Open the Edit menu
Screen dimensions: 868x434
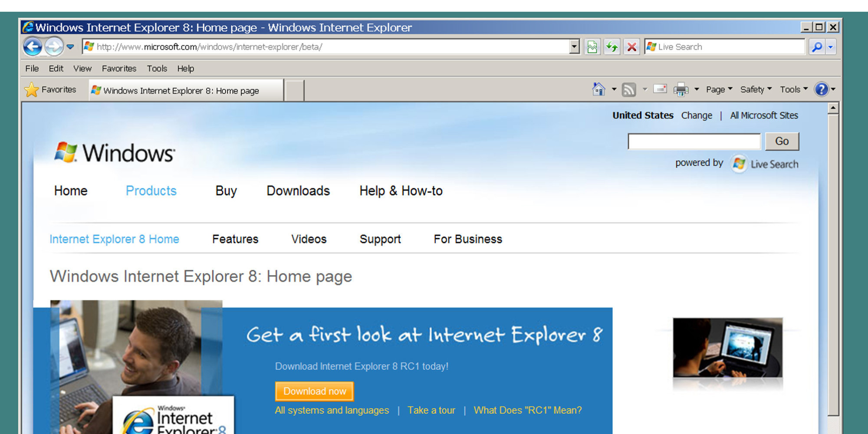point(56,69)
